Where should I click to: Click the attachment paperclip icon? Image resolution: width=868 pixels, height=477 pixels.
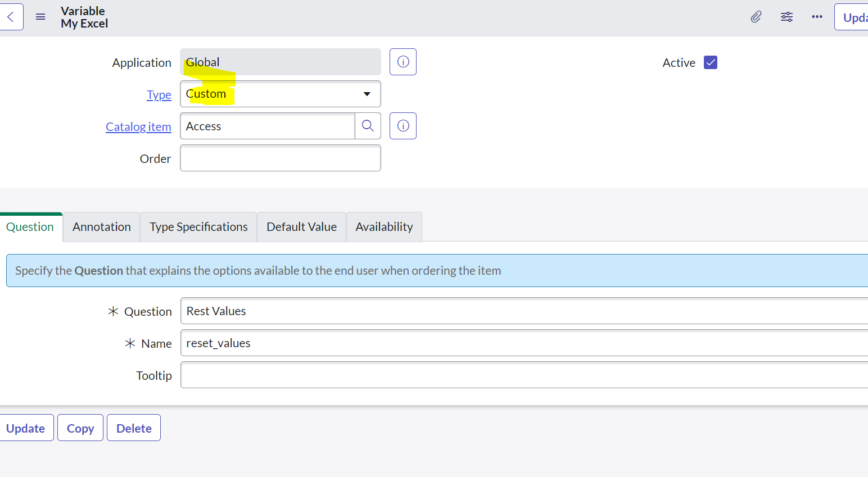(756, 17)
